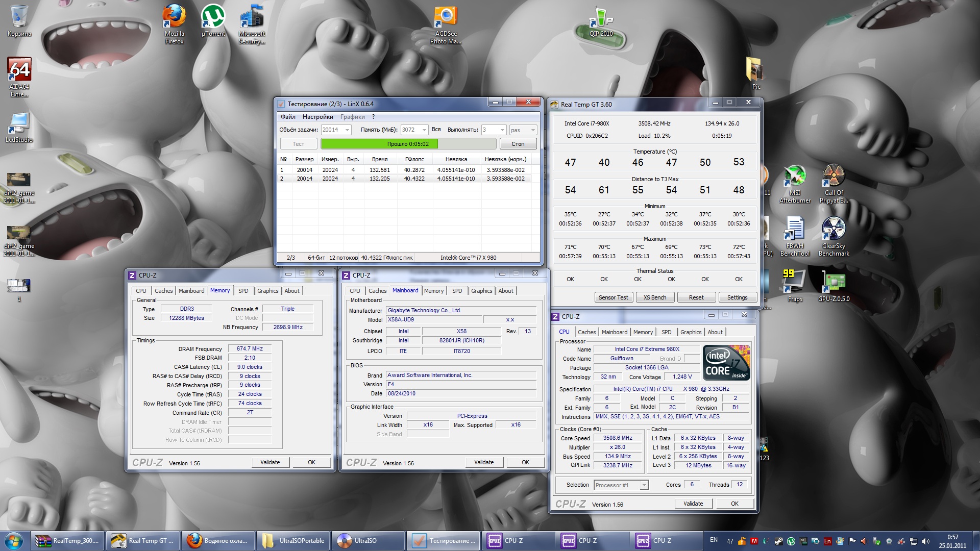Open the Корзина recycle bin icon
This screenshot has width=980, height=551.
click(19, 21)
